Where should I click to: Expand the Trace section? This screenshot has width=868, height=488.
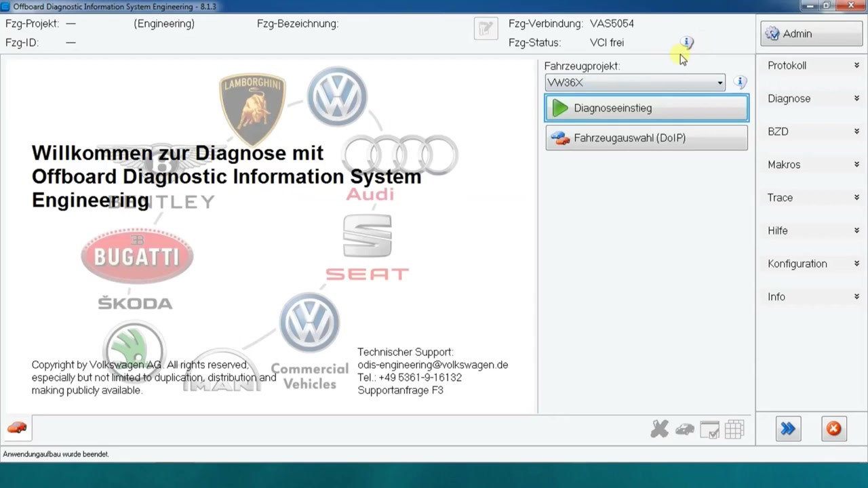812,198
